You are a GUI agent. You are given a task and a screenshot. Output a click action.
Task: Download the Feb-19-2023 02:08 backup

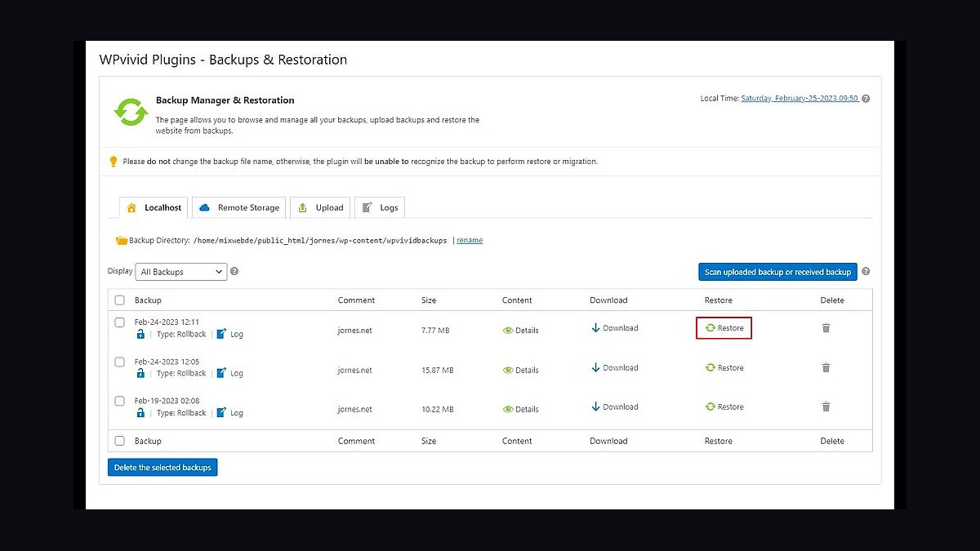(x=615, y=407)
